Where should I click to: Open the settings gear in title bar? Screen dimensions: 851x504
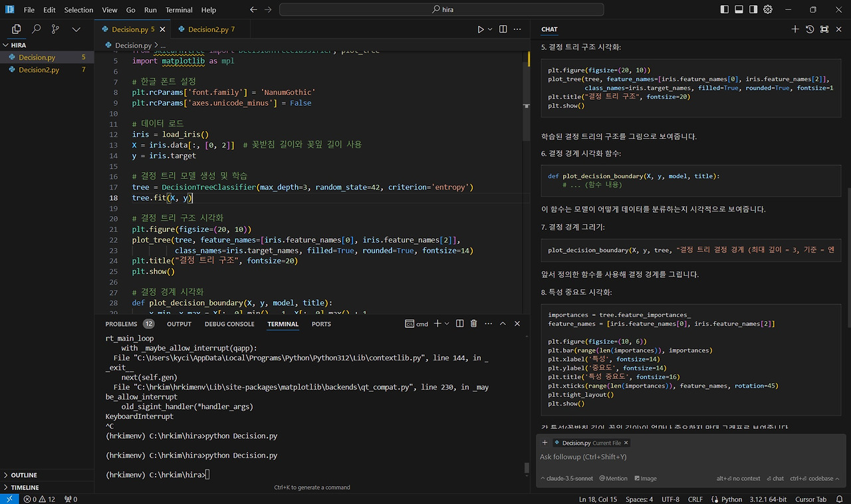point(768,10)
